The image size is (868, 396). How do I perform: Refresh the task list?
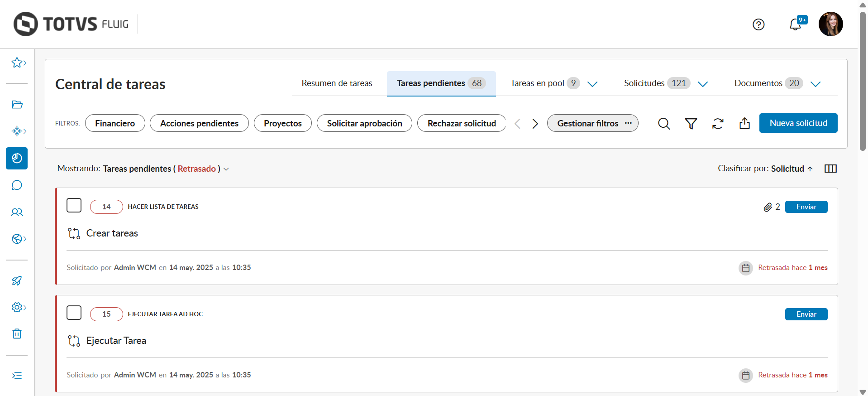click(x=718, y=124)
